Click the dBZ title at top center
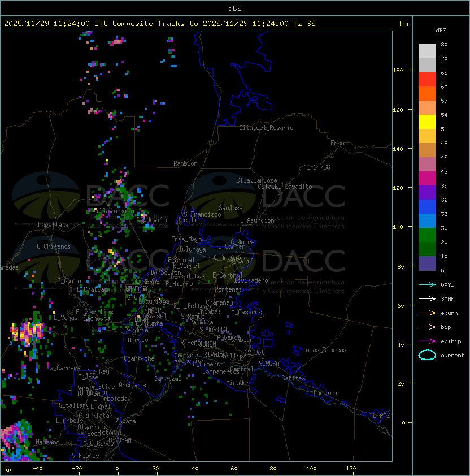470x476 pixels. (x=235, y=8)
